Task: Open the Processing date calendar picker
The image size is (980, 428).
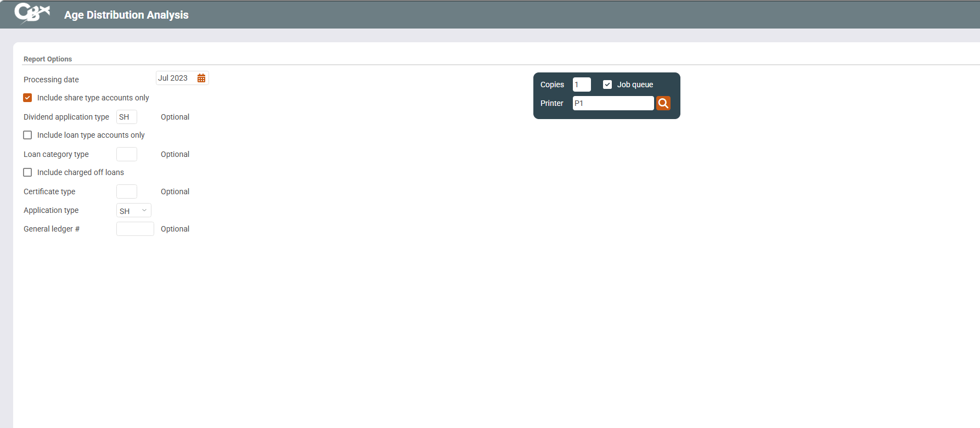Action: (201, 78)
